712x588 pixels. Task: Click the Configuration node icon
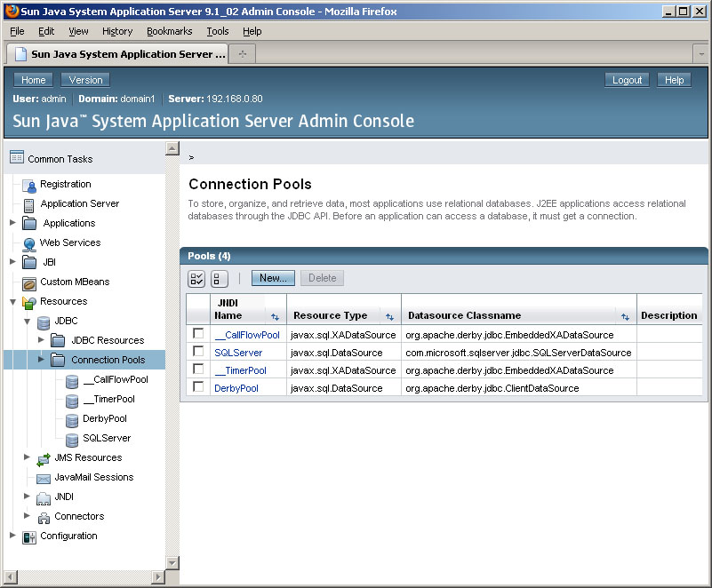(x=29, y=537)
